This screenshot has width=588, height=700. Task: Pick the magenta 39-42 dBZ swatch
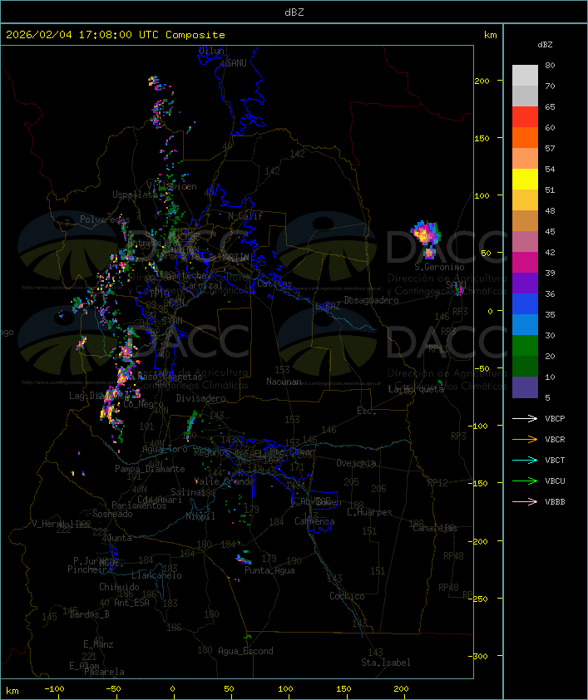coord(525,263)
